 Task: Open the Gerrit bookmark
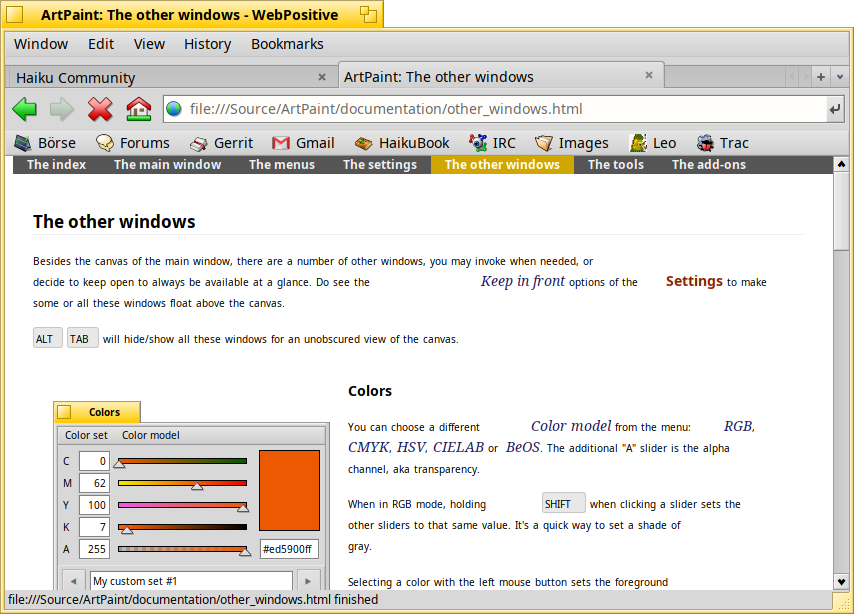pyautogui.click(x=221, y=143)
